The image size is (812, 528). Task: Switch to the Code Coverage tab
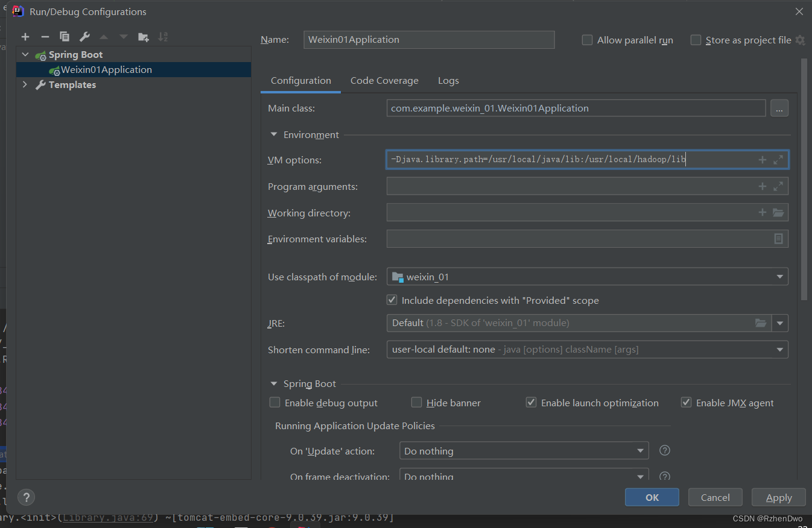point(384,80)
